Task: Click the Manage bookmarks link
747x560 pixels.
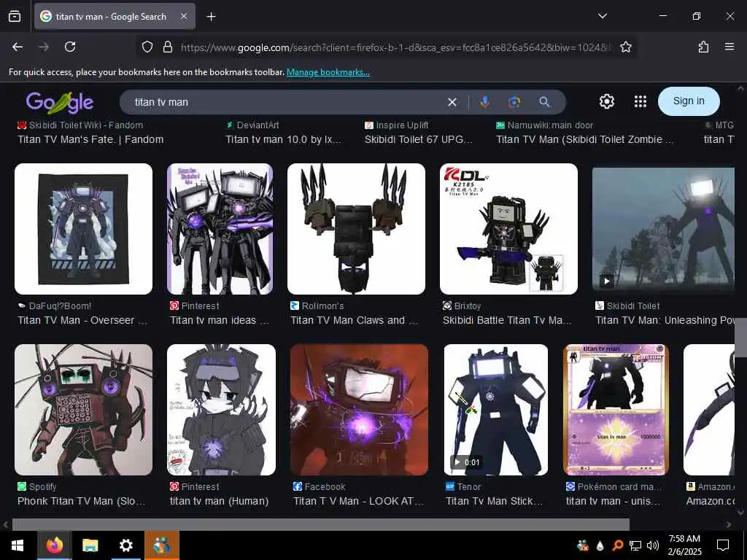Action: pos(328,72)
